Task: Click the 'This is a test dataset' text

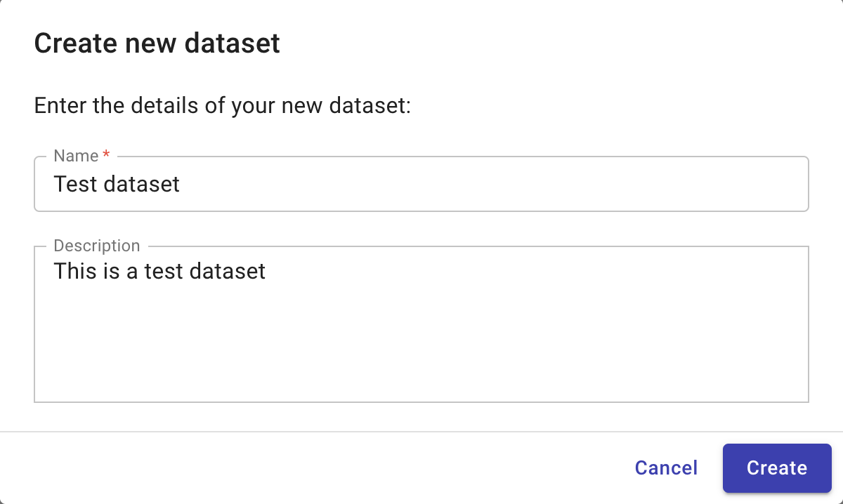Action: (159, 271)
